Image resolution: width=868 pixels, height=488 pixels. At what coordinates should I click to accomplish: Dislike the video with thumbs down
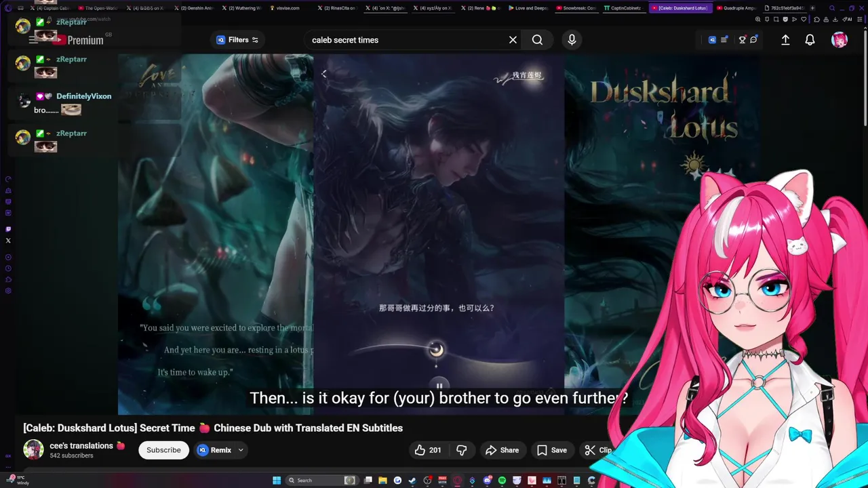462,450
